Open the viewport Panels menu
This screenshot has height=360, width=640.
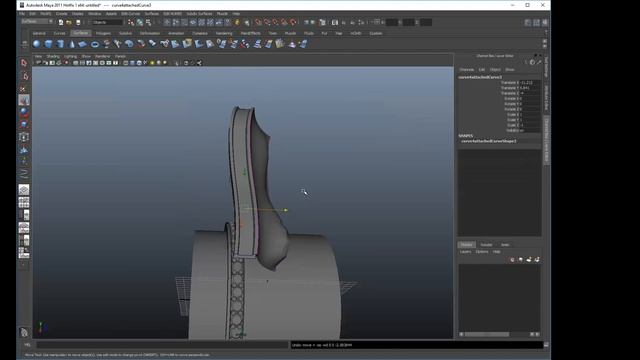pos(120,56)
